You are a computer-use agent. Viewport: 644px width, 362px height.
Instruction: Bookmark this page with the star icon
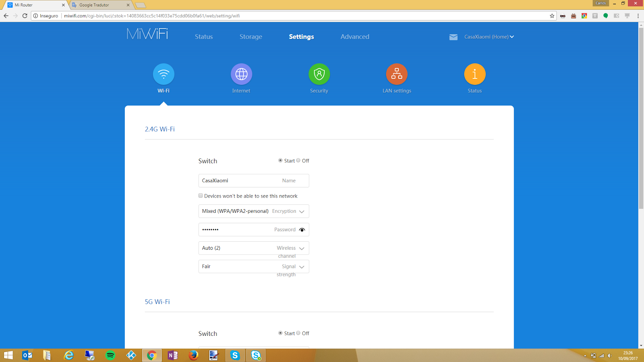[552, 16]
